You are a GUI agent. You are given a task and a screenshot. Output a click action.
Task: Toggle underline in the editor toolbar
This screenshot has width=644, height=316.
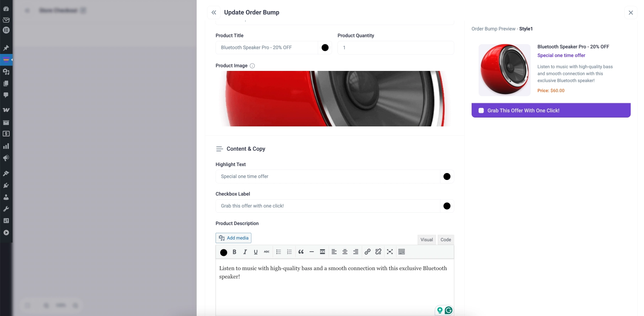coord(256,252)
